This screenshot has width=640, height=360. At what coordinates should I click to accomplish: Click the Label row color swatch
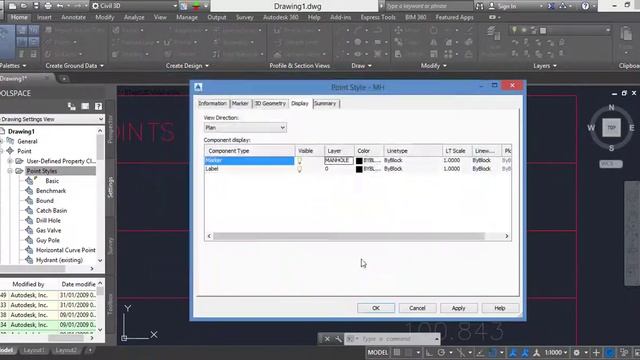tap(359, 169)
